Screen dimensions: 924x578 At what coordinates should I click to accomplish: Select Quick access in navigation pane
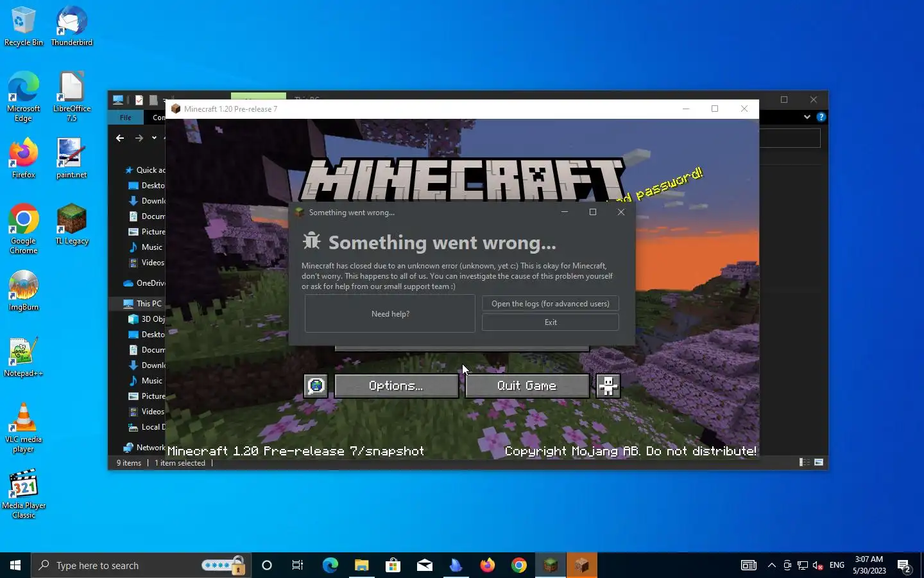tap(145, 170)
